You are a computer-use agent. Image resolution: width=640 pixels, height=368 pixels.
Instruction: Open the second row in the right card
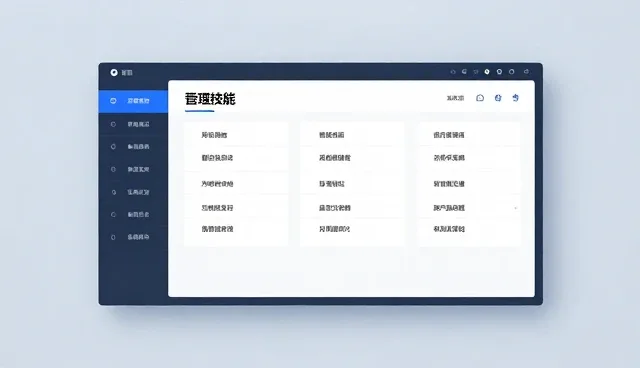[x=469, y=158]
